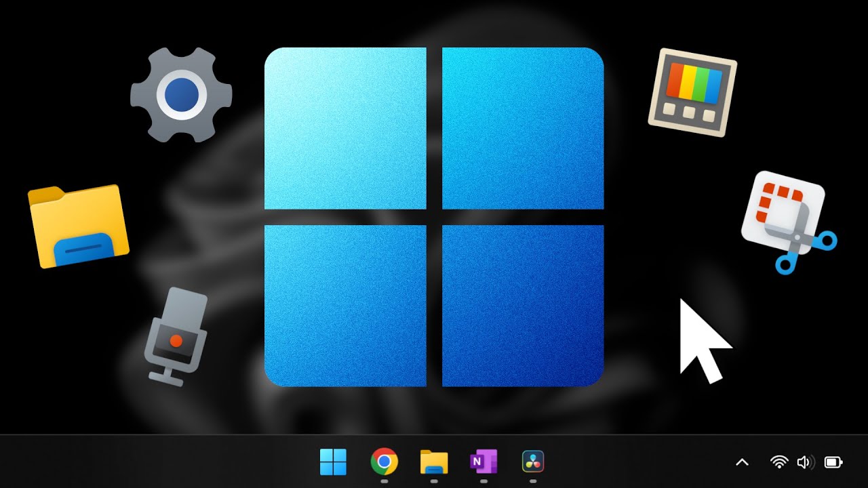868x488 pixels.
Task: Check the battery status icon
Action: point(833,462)
